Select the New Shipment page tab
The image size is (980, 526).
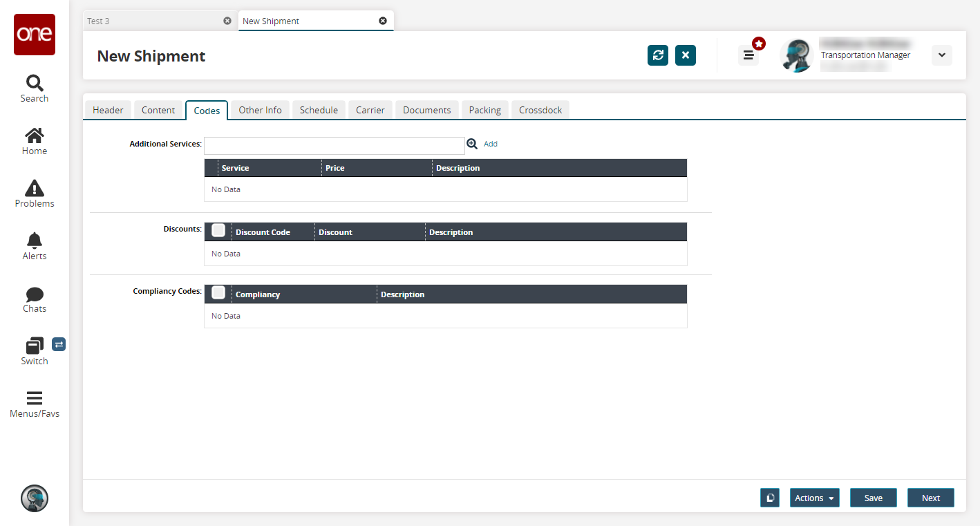pos(315,21)
